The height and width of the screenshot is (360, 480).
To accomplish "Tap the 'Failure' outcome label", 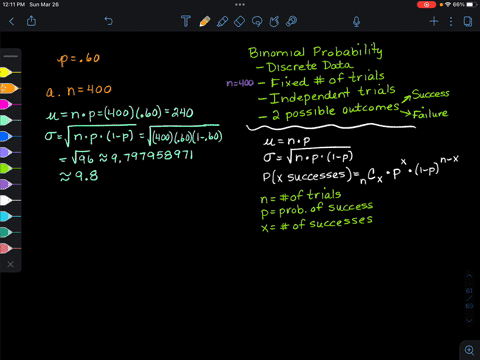I will tap(430, 114).
